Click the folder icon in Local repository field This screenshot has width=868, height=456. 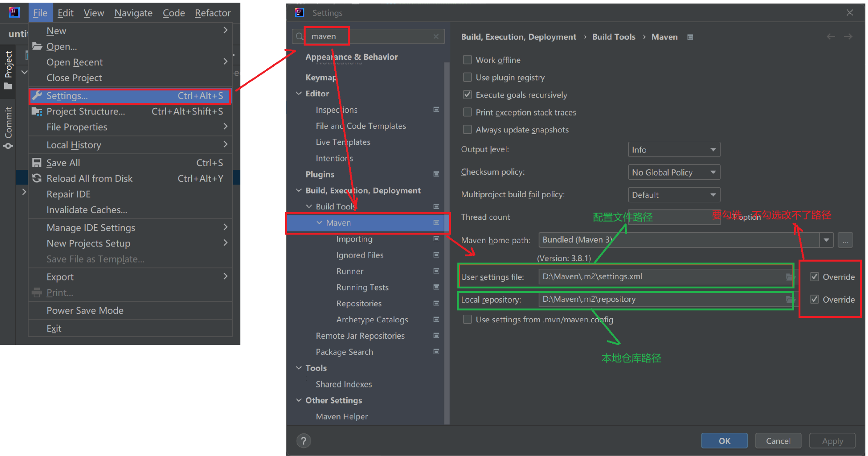(x=789, y=299)
